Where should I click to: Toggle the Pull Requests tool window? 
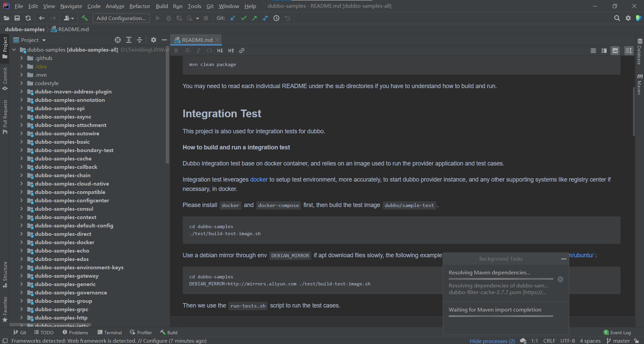(5, 117)
